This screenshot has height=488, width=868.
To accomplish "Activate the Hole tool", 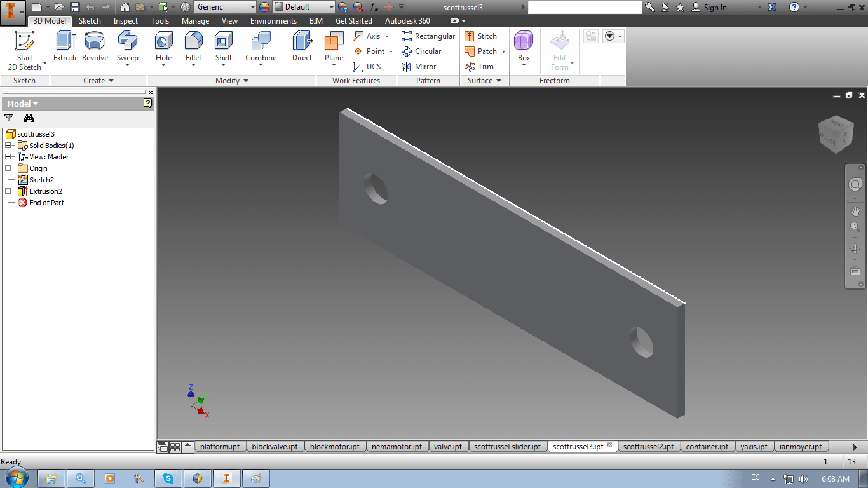I will [x=164, y=50].
